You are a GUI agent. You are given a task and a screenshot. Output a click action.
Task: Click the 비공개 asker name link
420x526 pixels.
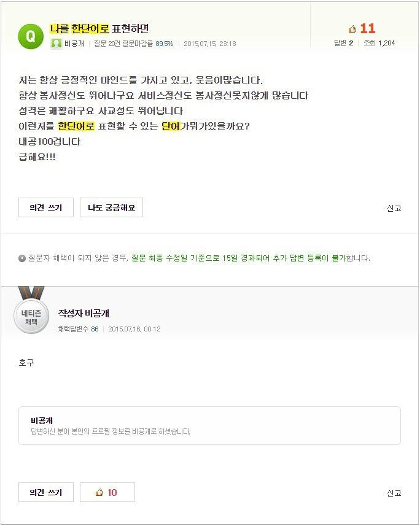click(74, 44)
